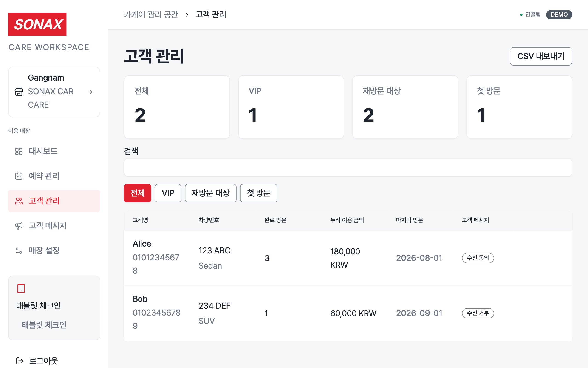Click plate number 123 ABC
The height and width of the screenshot is (368, 588).
click(214, 250)
